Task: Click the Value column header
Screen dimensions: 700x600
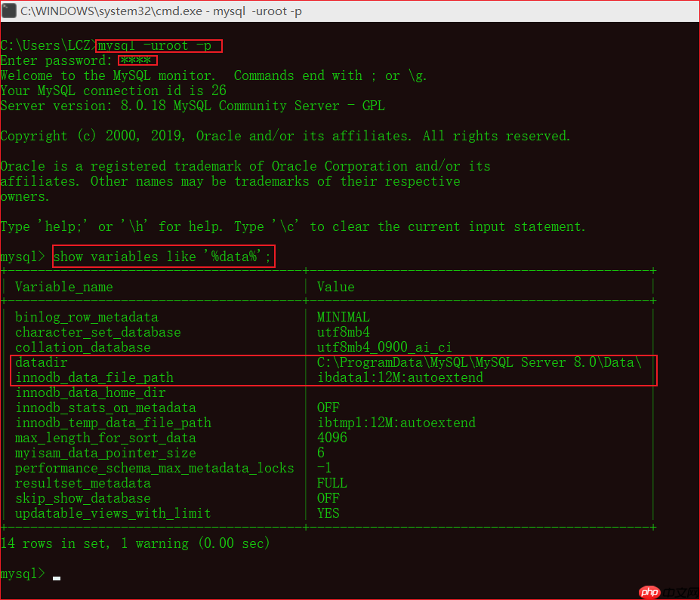Action: (335, 286)
